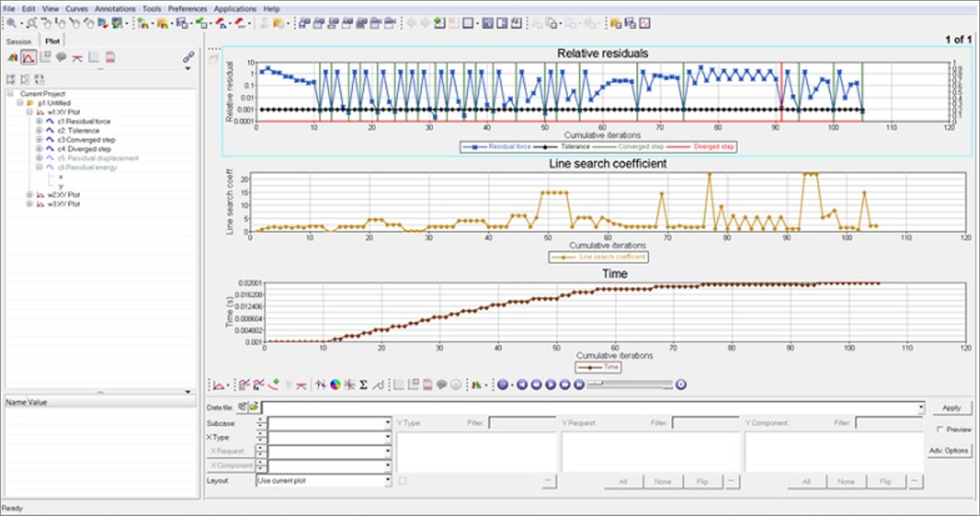Collapse the c6 Residual energy tree node
The width and height of the screenshot is (980, 516).
(x=38, y=167)
